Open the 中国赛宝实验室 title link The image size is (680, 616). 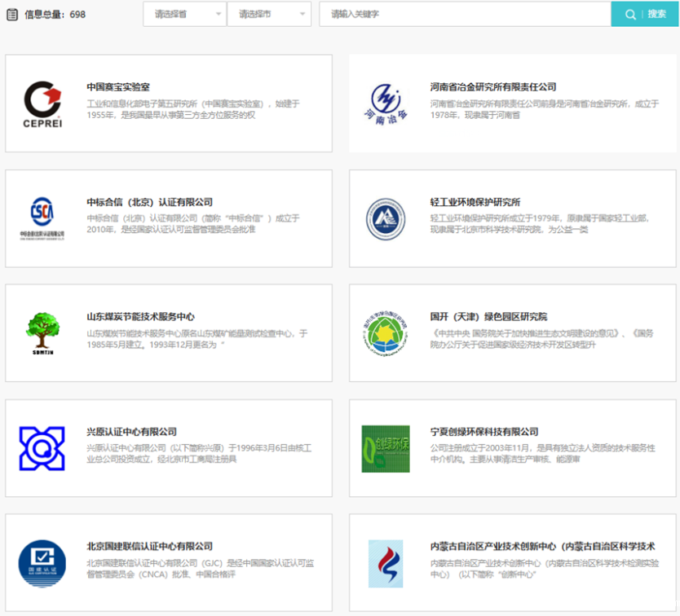118,87
